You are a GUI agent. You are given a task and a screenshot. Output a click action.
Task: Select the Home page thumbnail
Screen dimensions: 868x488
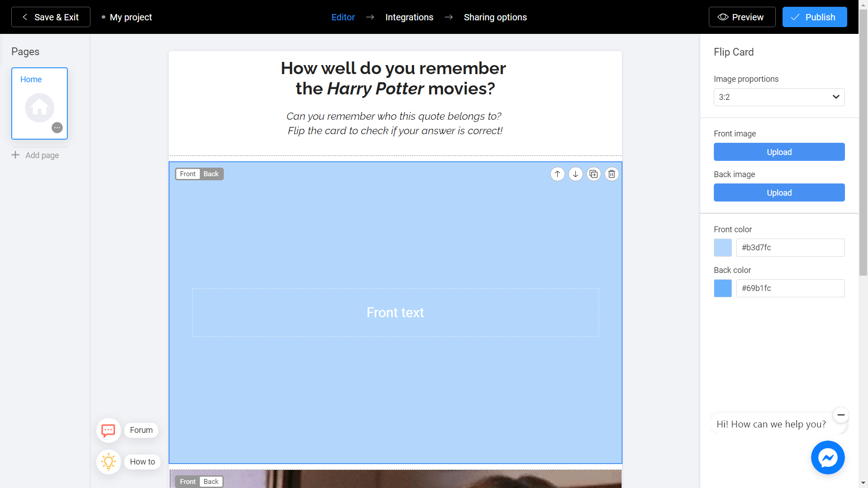pos(39,103)
